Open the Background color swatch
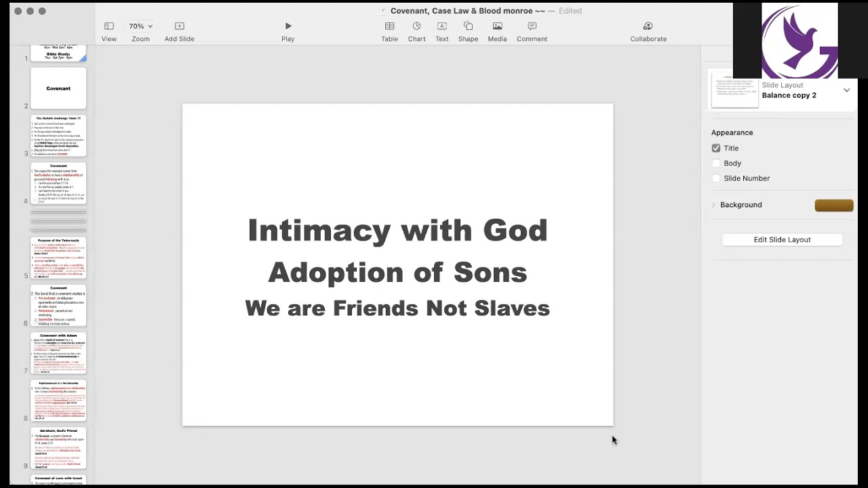Screen dimensions: 868x488 834,205
